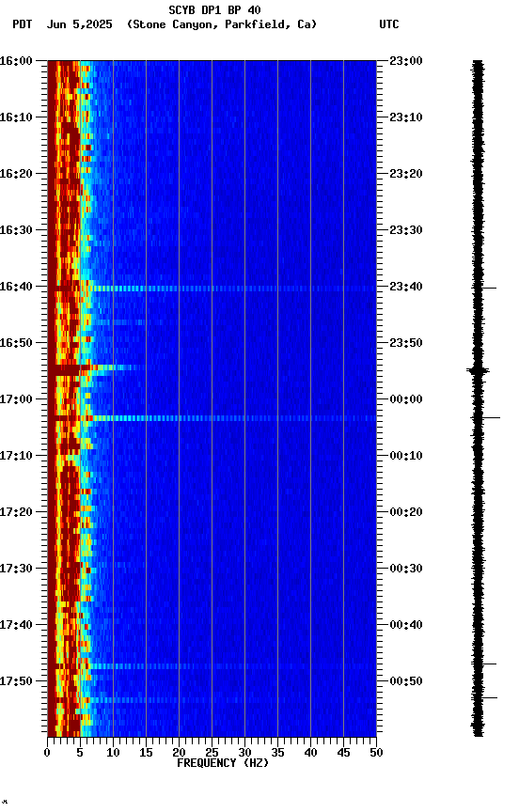Click the '17:10' PDT time label
This screenshot has width=519, height=812.
pos(16,456)
